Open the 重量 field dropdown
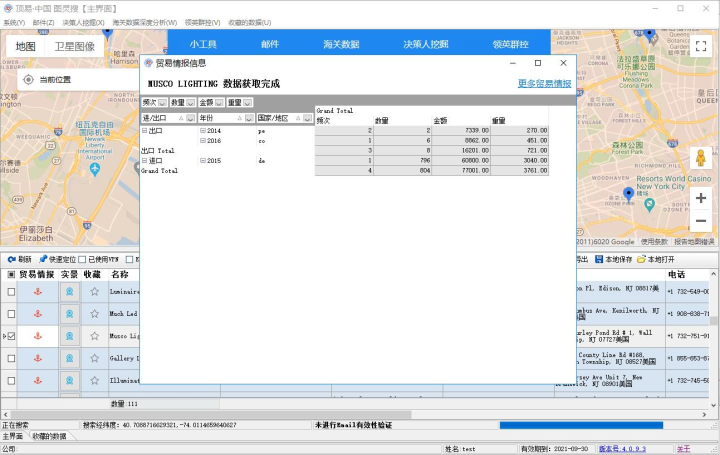This screenshot has height=455, width=720. click(x=248, y=103)
